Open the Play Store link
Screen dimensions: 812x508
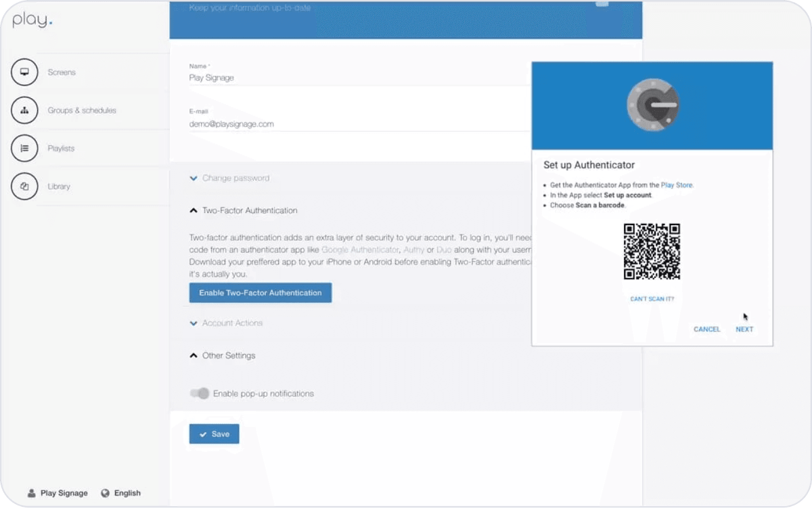click(677, 185)
